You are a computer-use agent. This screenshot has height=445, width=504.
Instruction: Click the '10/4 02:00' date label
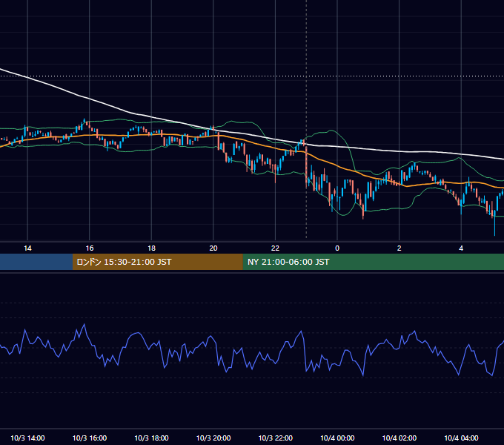[x=399, y=438]
